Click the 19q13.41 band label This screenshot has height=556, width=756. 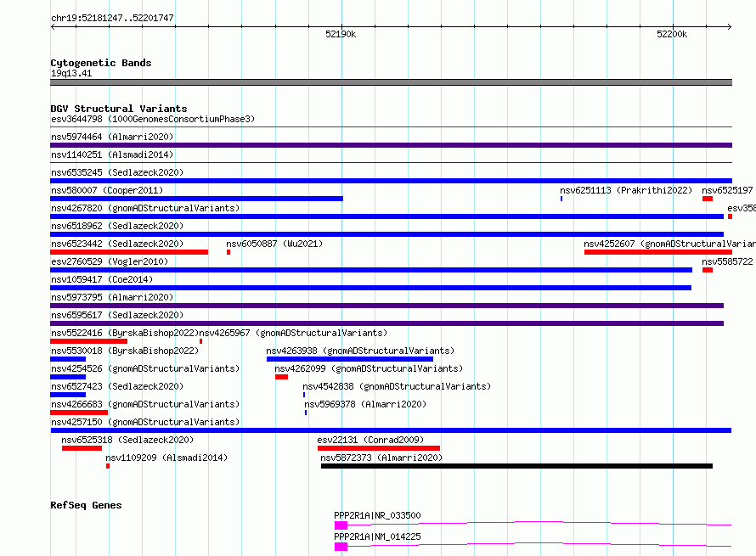(x=71, y=73)
